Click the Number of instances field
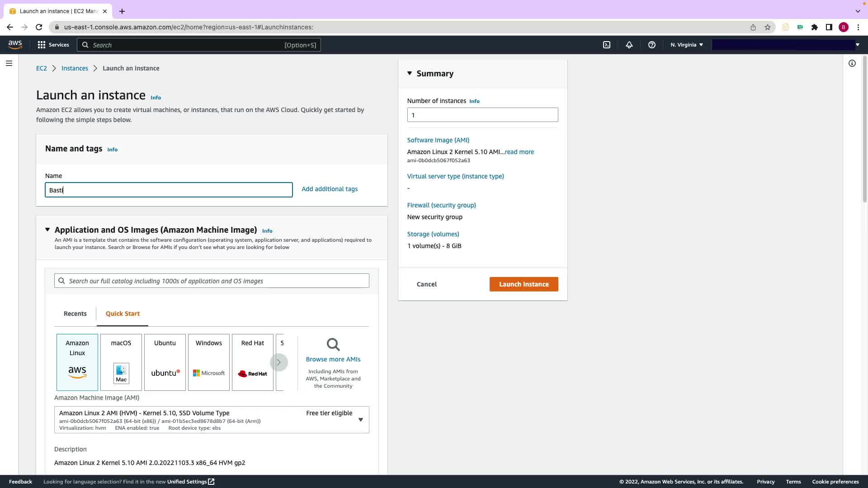The image size is (868, 488). (x=482, y=115)
